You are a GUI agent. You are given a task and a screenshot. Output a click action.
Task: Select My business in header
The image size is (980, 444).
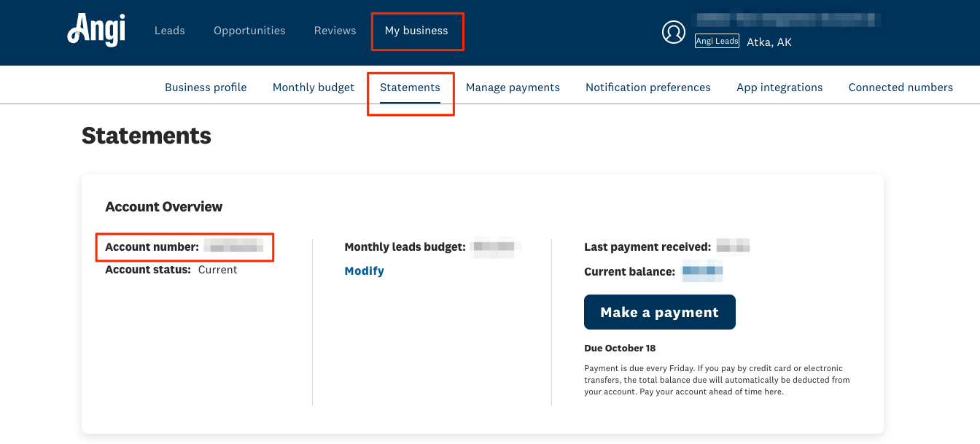pos(416,31)
